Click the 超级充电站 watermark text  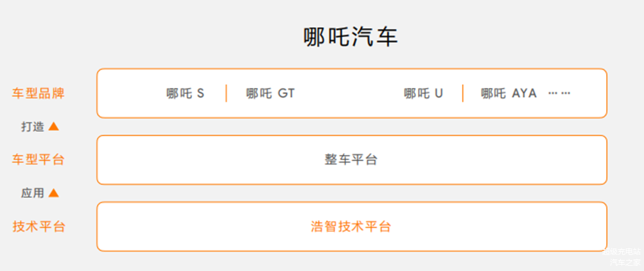click(622, 252)
